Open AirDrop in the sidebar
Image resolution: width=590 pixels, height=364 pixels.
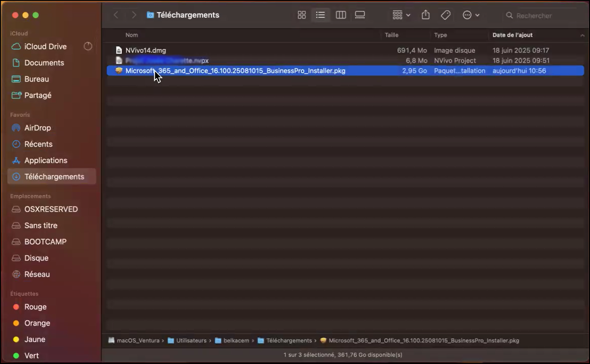coord(38,128)
